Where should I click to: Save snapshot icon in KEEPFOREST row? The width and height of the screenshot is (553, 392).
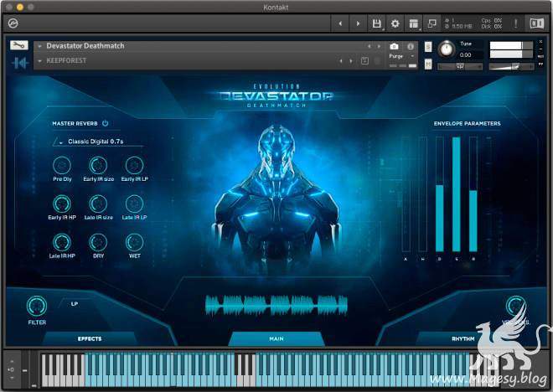click(364, 61)
